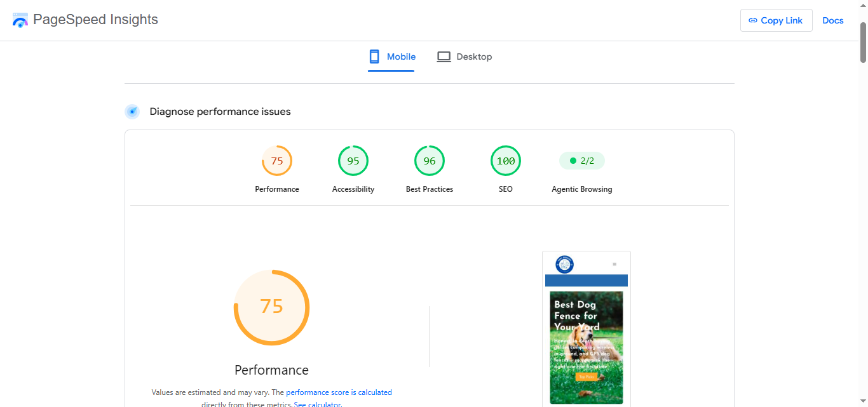Click the Diagnose performance issues lighthouse icon

pyautogui.click(x=132, y=112)
